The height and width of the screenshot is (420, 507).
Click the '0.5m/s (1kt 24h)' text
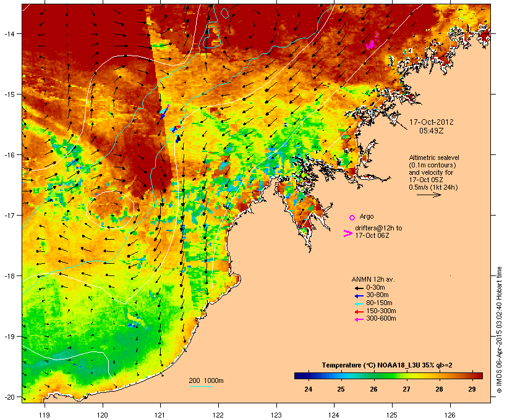coord(433,187)
